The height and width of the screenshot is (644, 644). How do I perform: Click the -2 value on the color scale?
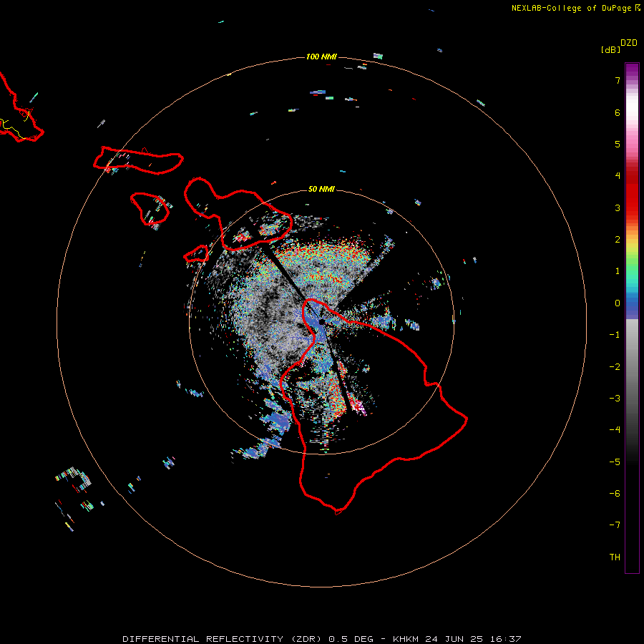(615, 367)
